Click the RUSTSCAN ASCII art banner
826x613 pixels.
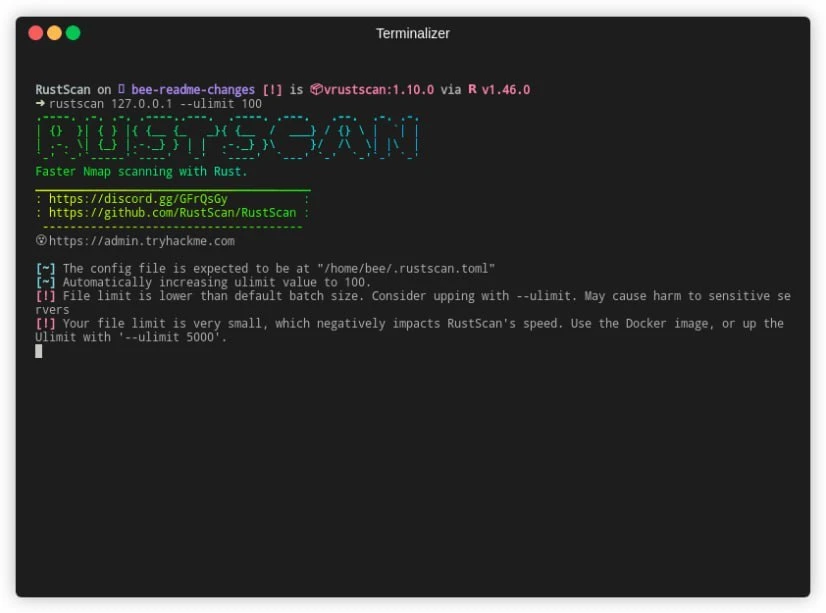[227, 137]
